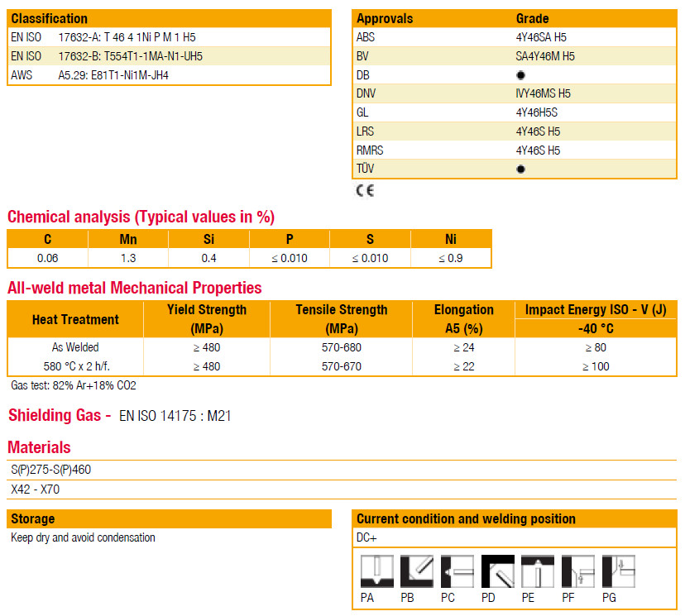Click the Shielding Gas heading text
Screen dimensions: 685x616
(60, 415)
